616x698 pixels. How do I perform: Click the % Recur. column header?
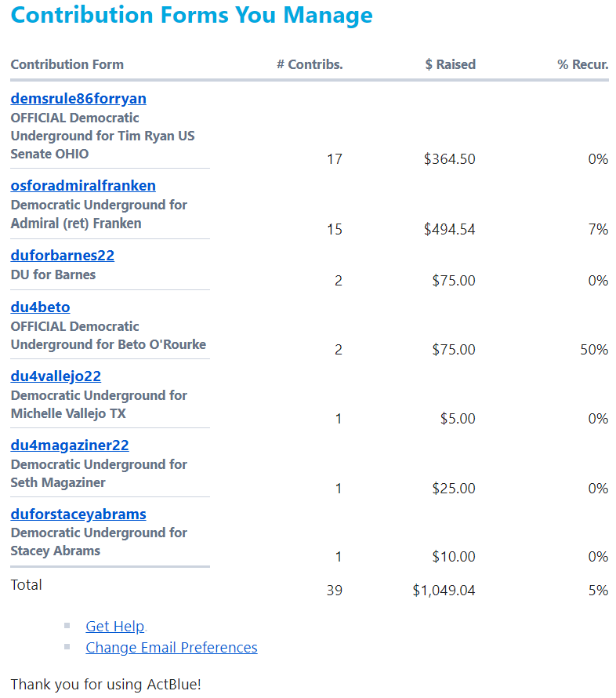tap(582, 64)
